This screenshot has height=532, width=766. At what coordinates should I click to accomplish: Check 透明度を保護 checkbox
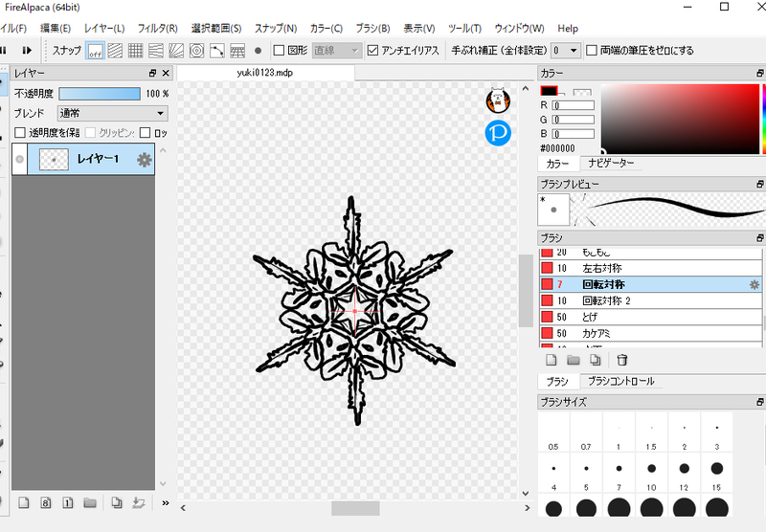click(x=20, y=133)
